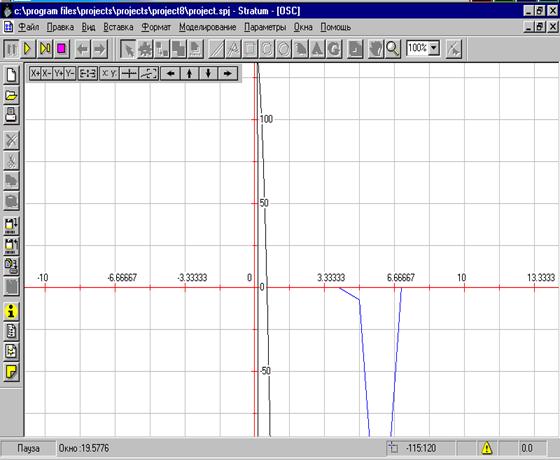This screenshot has height=460, width=560.
Task: Open the Файл menu
Action: (29, 27)
